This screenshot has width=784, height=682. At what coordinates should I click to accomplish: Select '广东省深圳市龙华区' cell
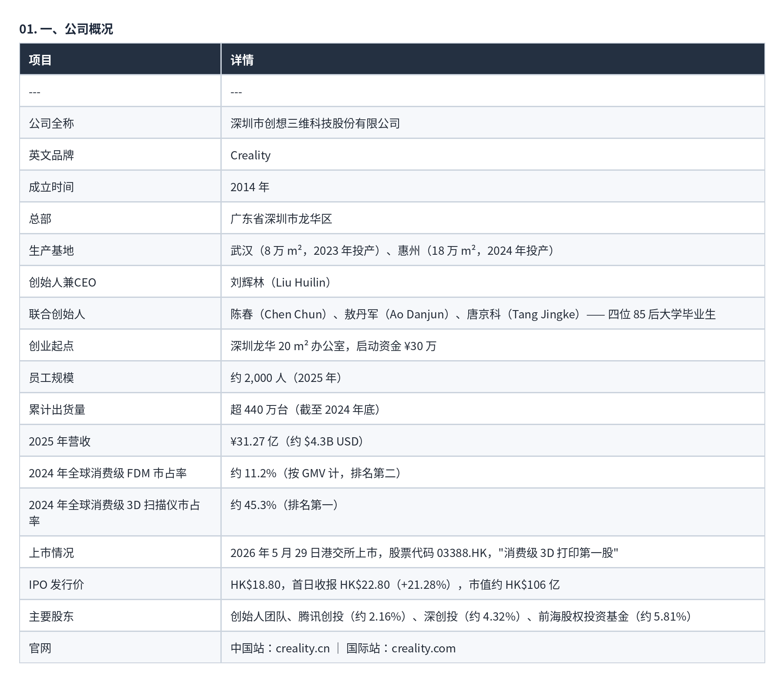pos(493,218)
